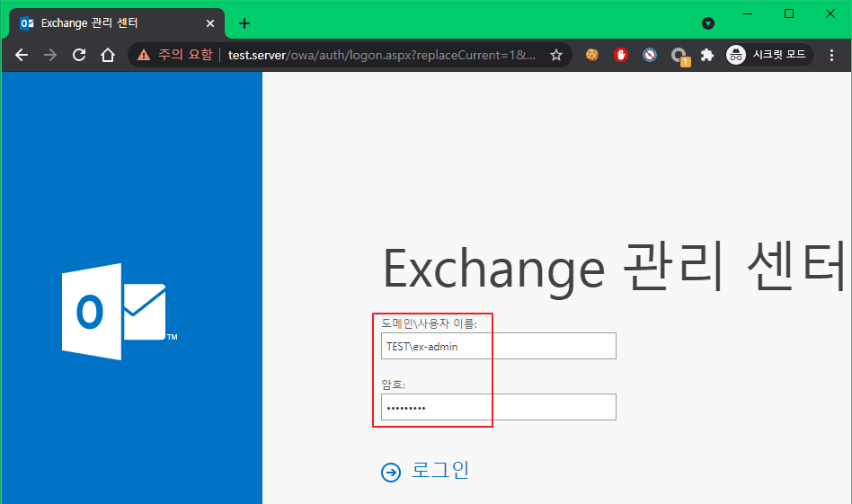Reload the page with refresh icon

click(x=79, y=55)
